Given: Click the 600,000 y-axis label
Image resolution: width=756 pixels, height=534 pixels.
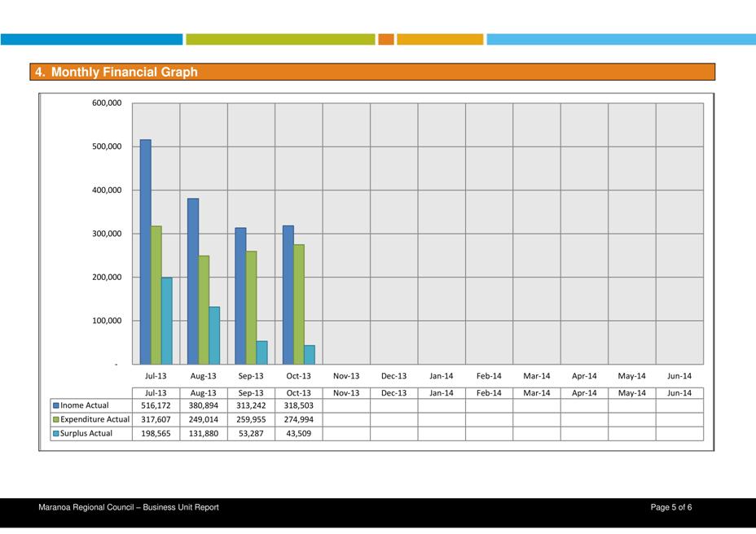Looking at the screenshot, I should point(107,103).
